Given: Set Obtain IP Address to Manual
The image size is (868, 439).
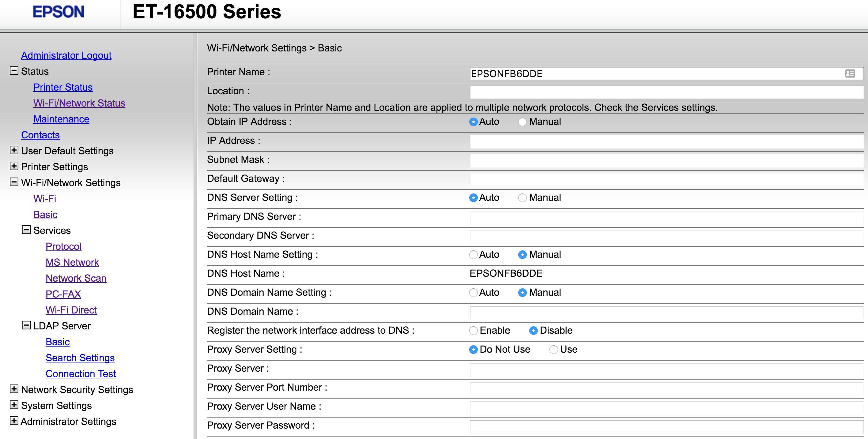Looking at the screenshot, I should [x=522, y=122].
